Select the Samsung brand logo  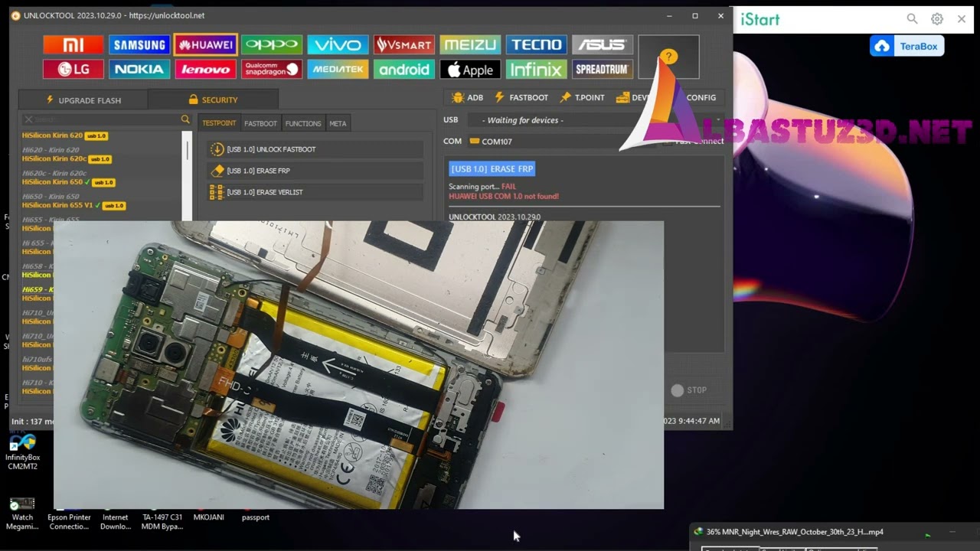pos(139,45)
